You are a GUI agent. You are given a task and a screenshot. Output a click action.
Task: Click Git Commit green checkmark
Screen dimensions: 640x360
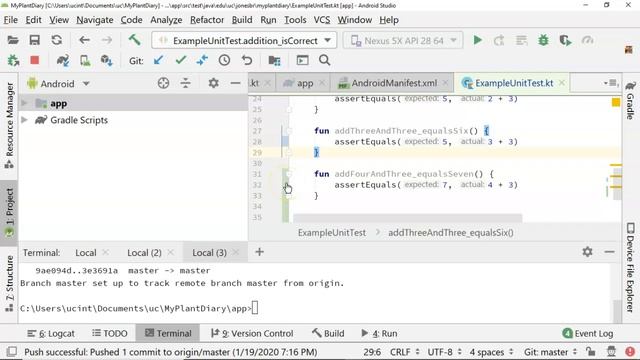point(181,60)
